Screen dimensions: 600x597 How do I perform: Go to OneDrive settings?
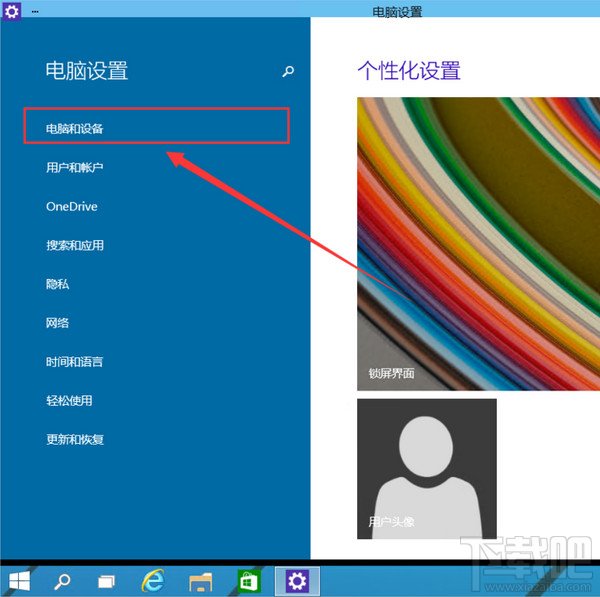pyautogui.click(x=71, y=206)
